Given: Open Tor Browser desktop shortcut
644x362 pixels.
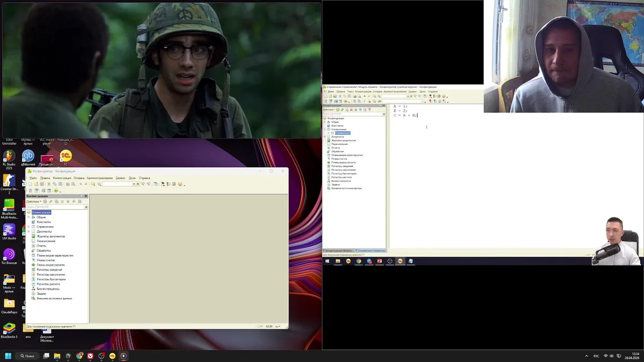Looking at the screenshot, I should [9, 257].
